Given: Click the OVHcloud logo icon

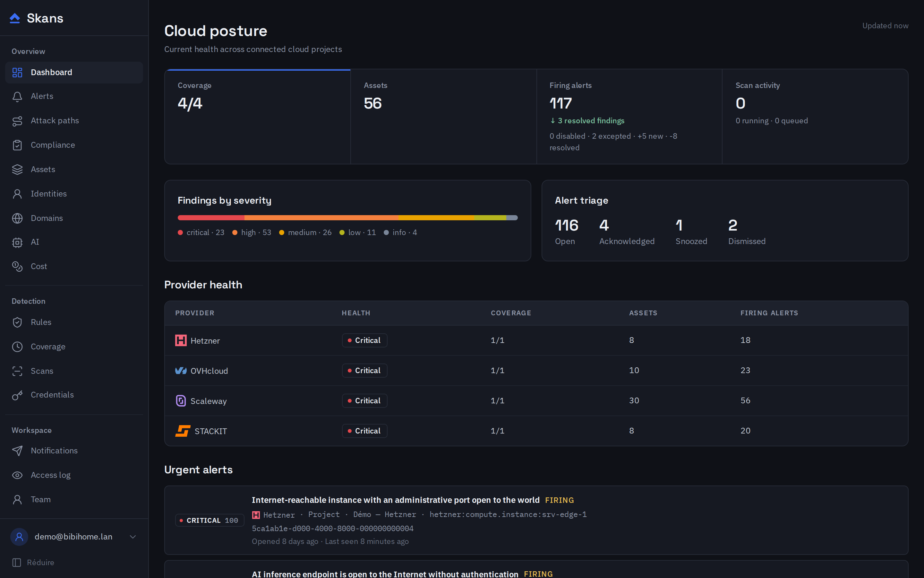Looking at the screenshot, I should point(181,371).
